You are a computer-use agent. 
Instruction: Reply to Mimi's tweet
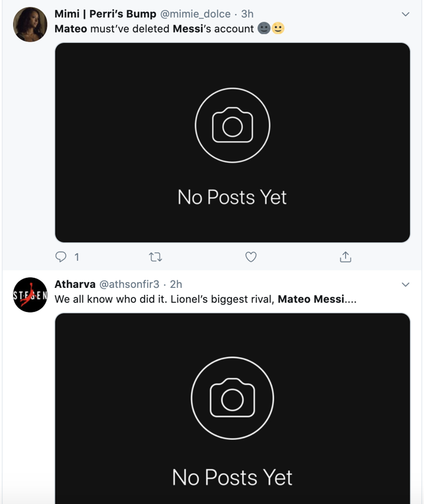[x=61, y=257]
